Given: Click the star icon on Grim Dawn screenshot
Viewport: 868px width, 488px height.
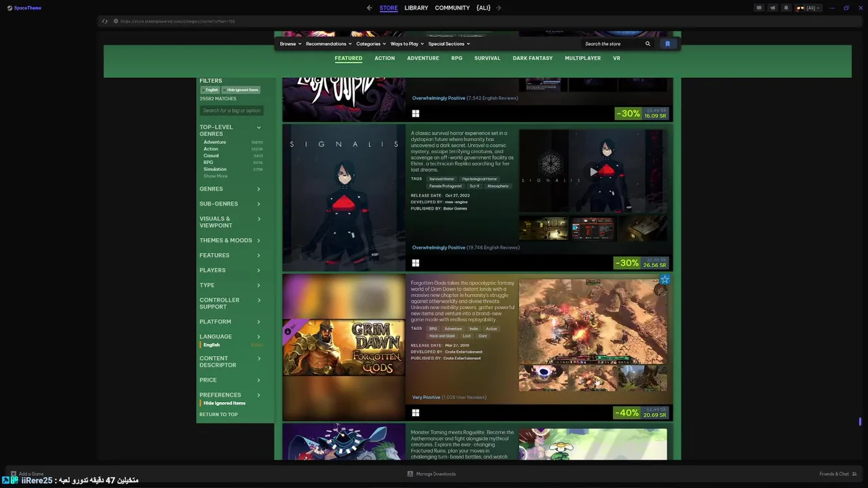Looking at the screenshot, I should click(665, 279).
